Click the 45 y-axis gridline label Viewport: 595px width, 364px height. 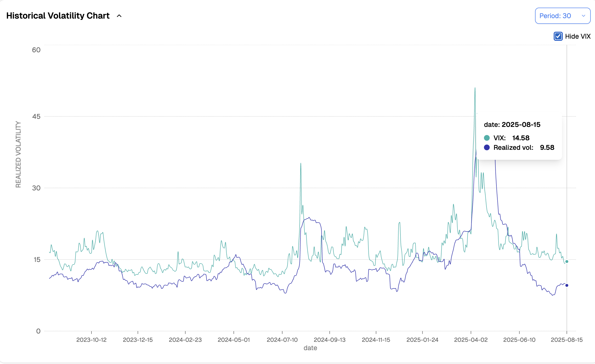coord(36,116)
